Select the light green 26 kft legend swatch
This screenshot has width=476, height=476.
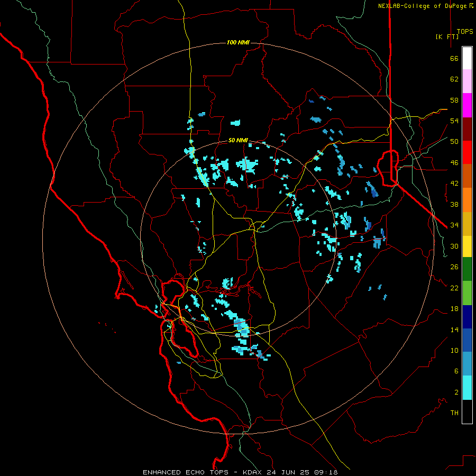(x=467, y=293)
